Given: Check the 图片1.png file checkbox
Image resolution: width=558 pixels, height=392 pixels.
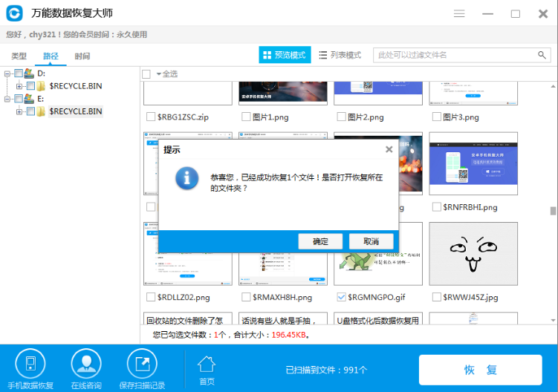Looking at the screenshot, I should coord(246,117).
